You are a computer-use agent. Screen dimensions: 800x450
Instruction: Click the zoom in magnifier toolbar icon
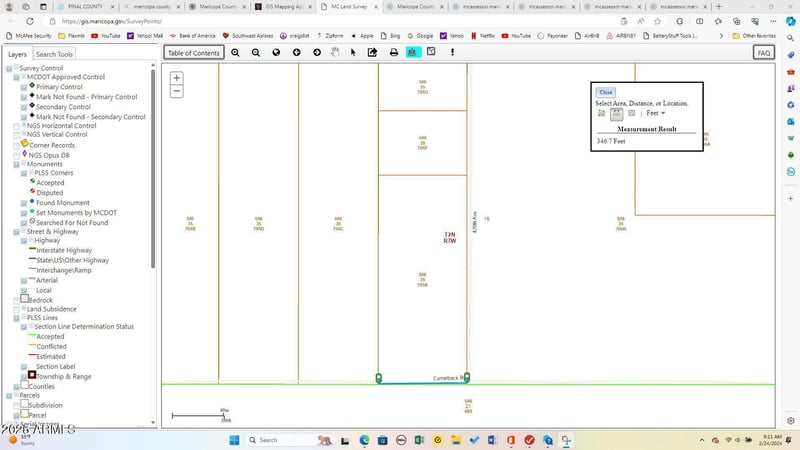tap(236, 53)
